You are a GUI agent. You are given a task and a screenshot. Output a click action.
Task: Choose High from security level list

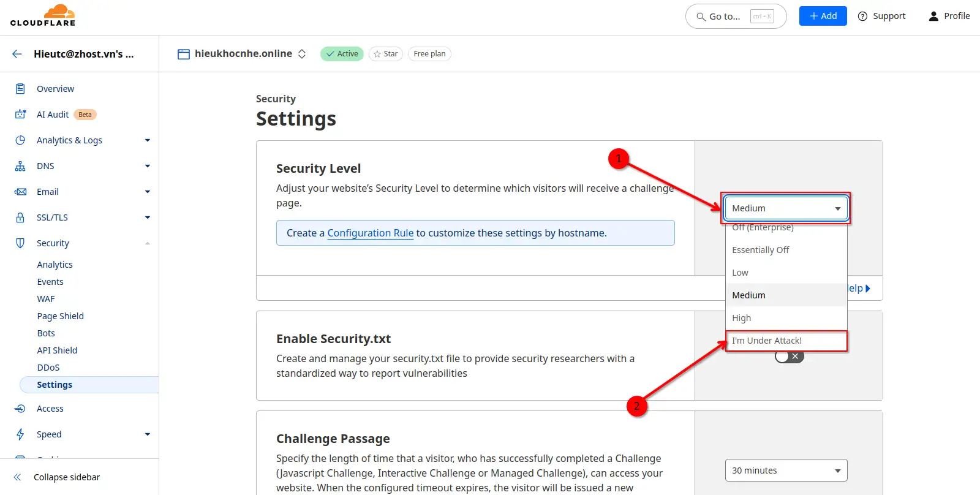point(742,318)
